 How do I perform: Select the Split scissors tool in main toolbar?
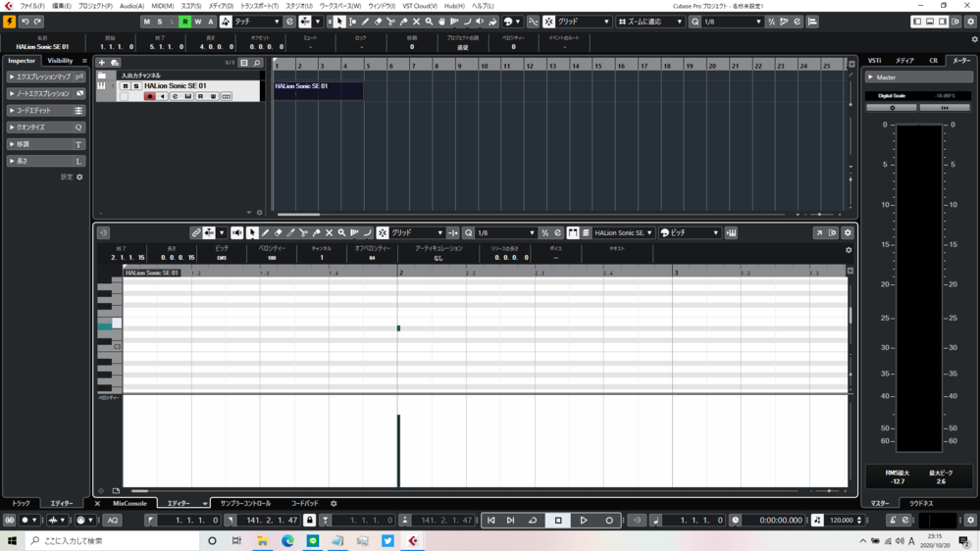(390, 22)
